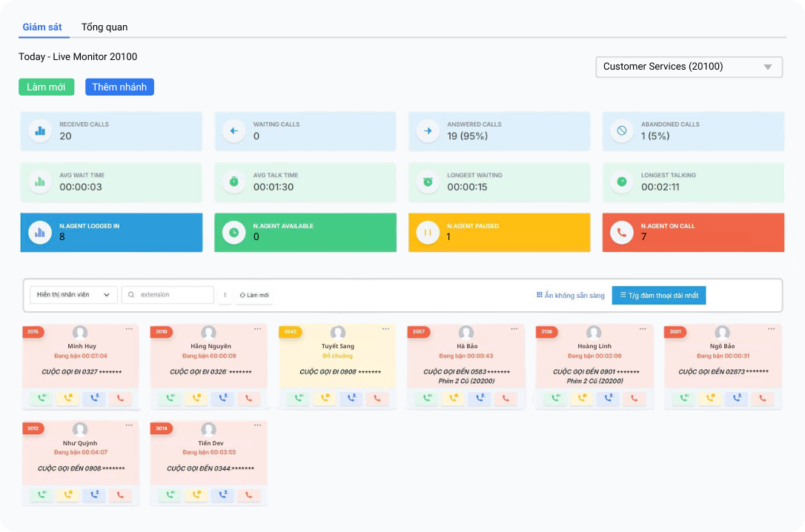Click the yellow N.Agent Paused tile
This screenshot has width=805, height=532.
click(x=499, y=233)
